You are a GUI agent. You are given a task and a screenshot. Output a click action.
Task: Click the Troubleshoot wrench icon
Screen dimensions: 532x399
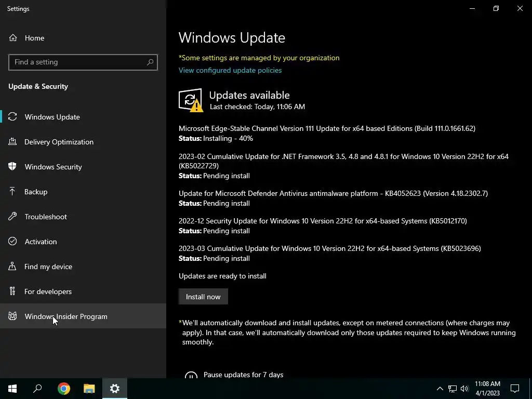click(12, 217)
